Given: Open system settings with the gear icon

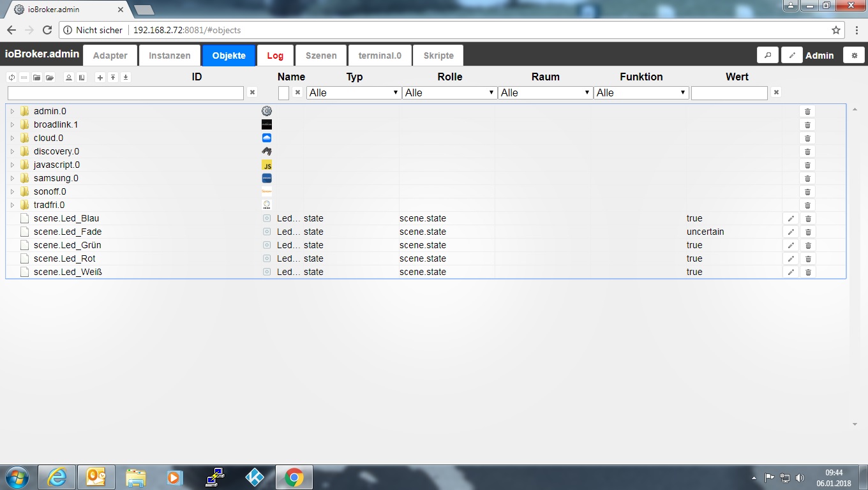Looking at the screenshot, I should click(854, 56).
